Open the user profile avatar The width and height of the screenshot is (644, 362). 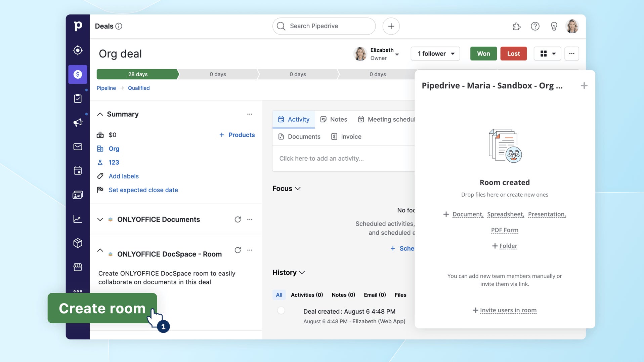click(572, 26)
